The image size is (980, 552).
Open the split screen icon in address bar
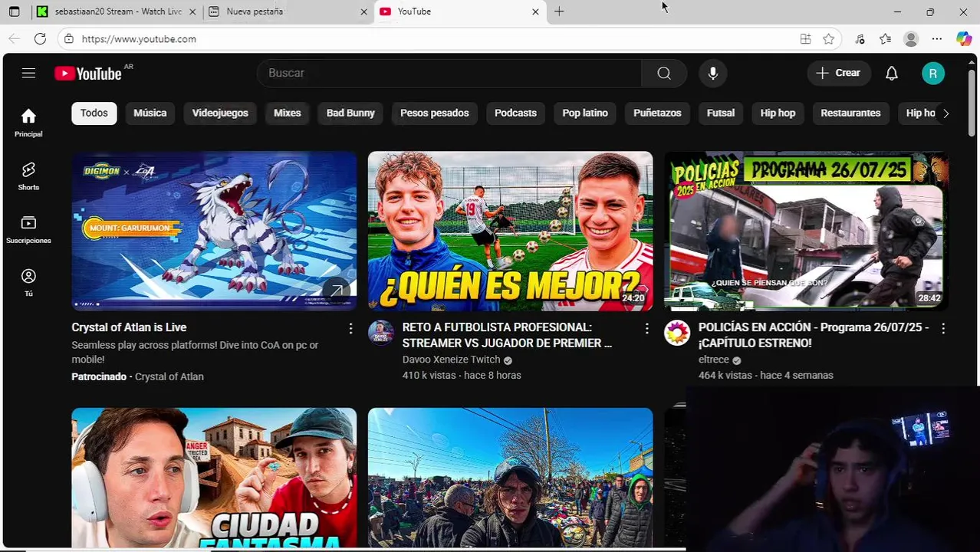(805, 39)
